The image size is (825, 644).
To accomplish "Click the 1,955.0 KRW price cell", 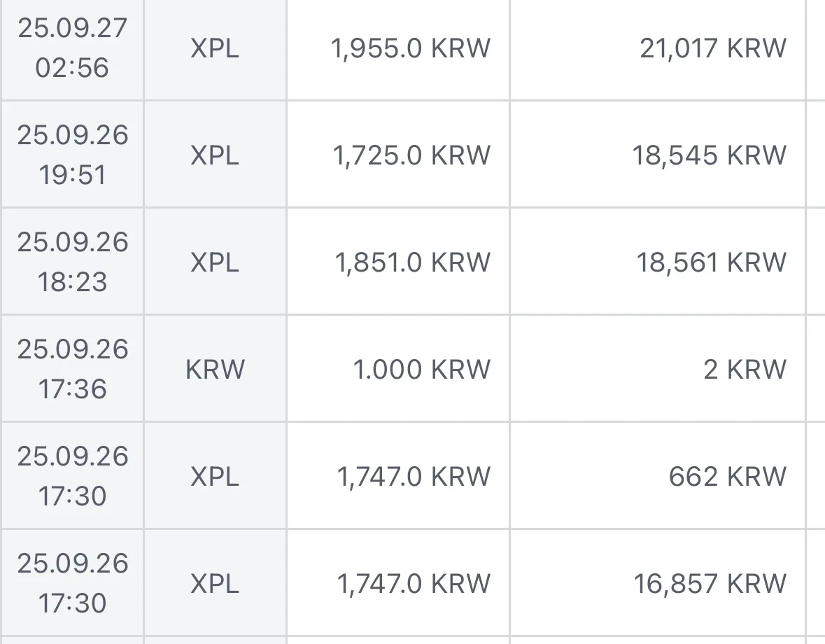I will pyautogui.click(x=411, y=48).
